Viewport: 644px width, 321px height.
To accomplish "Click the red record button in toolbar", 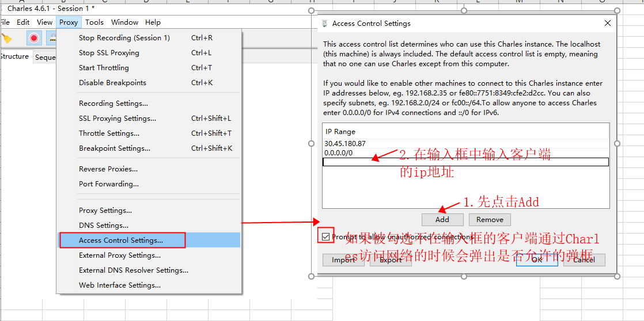I will (34, 38).
